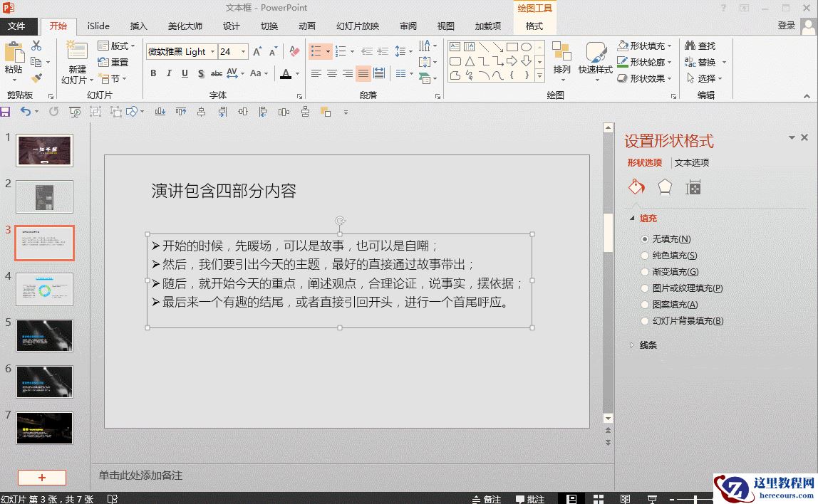Open the Effects pentagon icon
This screenshot has height=504, width=818.
pos(664,187)
